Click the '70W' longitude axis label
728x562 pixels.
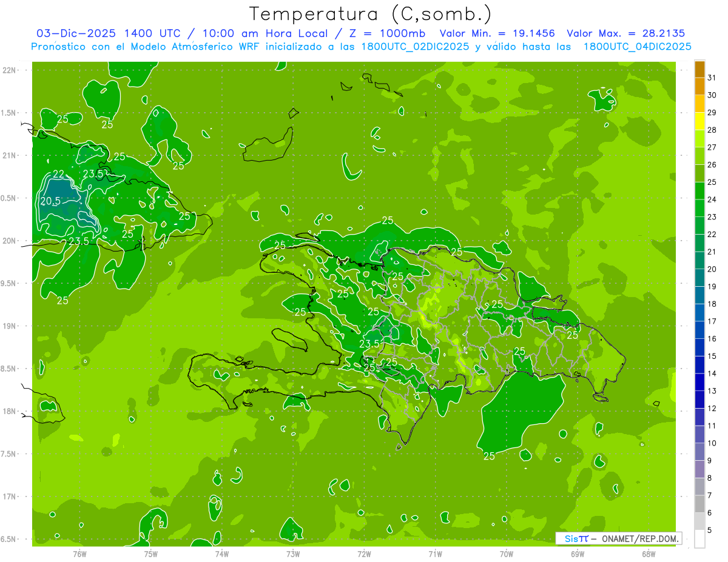tap(507, 554)
